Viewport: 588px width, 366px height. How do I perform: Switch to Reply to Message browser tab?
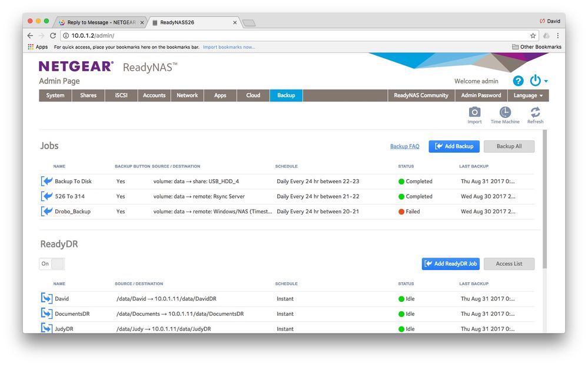[99, 22]
